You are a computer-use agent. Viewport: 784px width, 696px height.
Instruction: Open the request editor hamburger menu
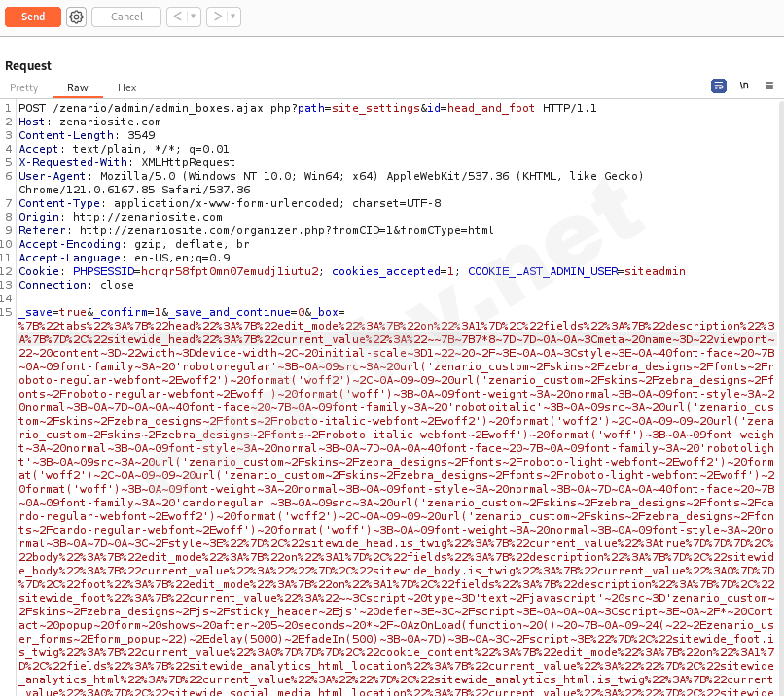click(x=769, y=86)
